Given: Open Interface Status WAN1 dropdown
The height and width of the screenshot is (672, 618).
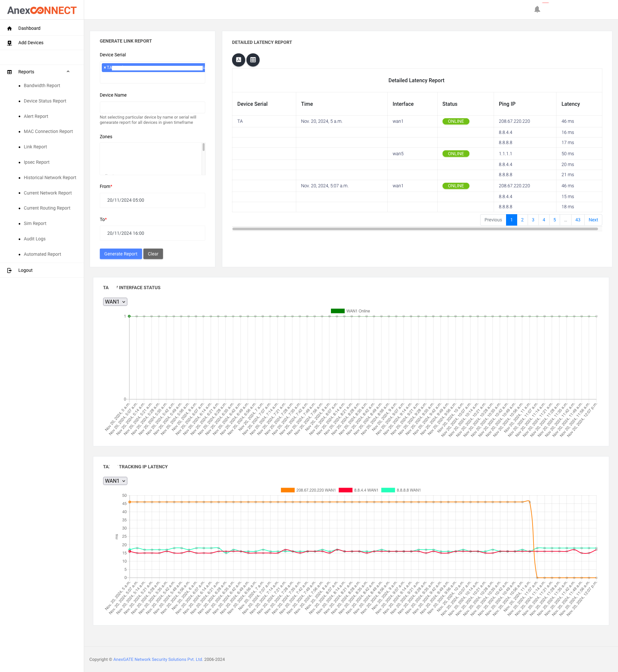Looking at the screenshot, I should tap(115, 302).
